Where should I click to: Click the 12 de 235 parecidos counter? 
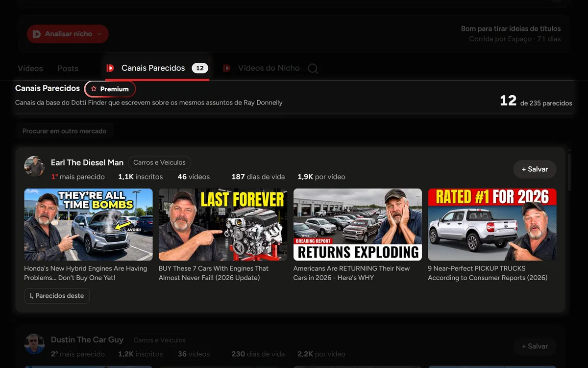[536, 101]
